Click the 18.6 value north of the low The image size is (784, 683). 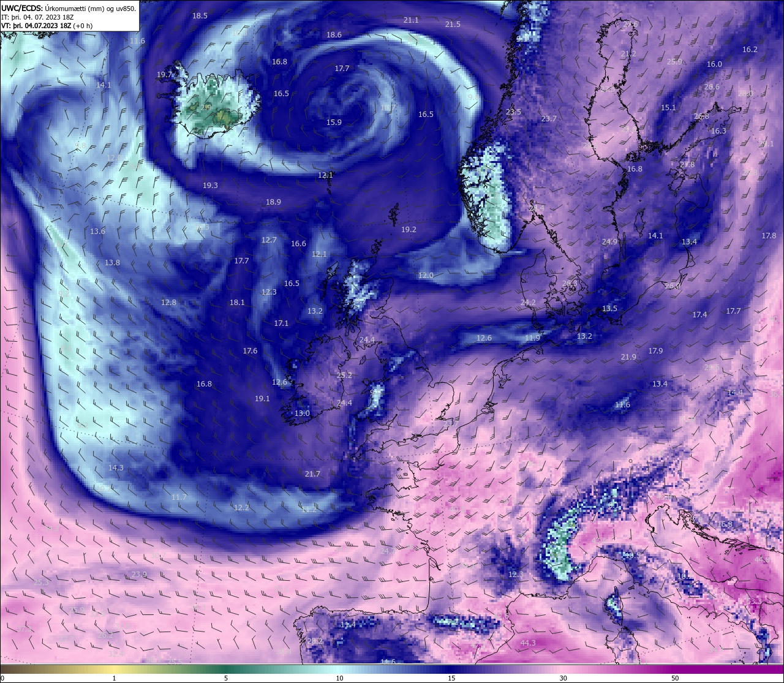click(x=334, y=35)
